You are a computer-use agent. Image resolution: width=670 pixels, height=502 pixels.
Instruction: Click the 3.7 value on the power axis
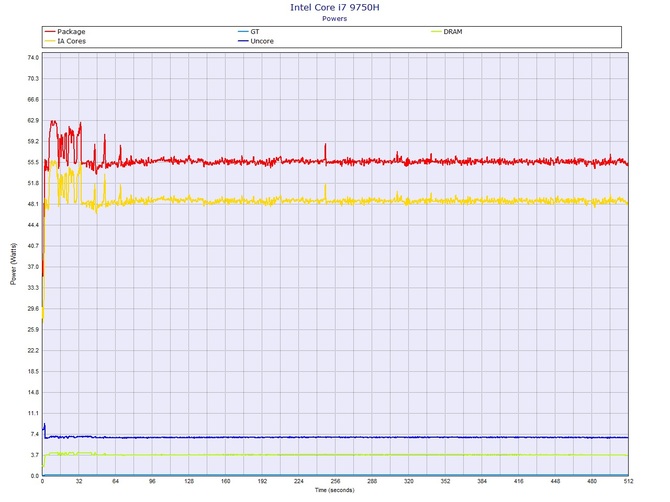(35, 455)
